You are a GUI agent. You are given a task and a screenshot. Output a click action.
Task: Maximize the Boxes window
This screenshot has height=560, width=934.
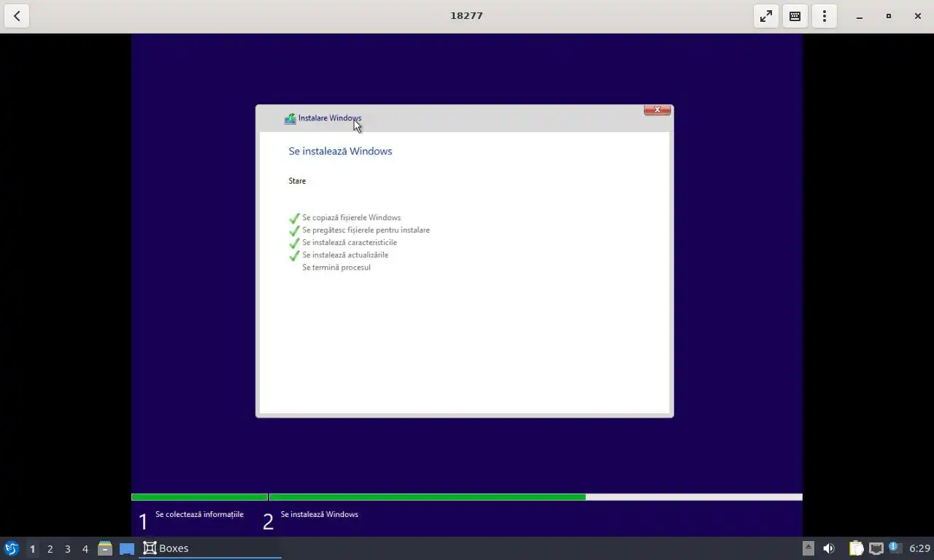click(x=889, y=16)
